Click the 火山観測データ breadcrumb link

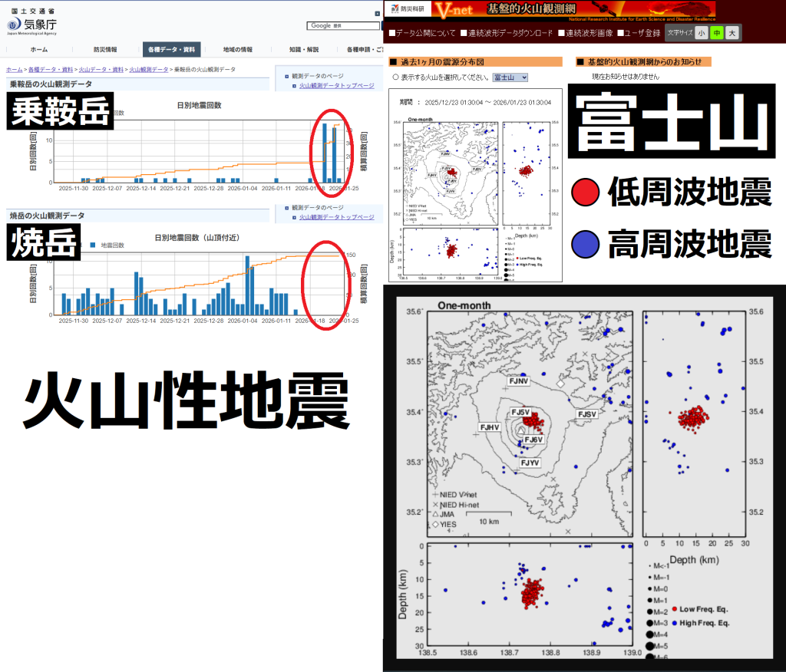point(148,70)
